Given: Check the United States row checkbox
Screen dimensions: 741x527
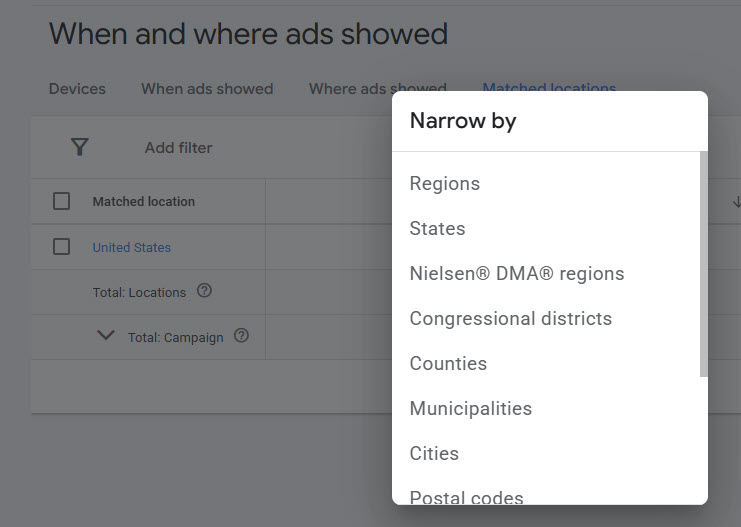Looking at the screenshot, I should point(61,247).
